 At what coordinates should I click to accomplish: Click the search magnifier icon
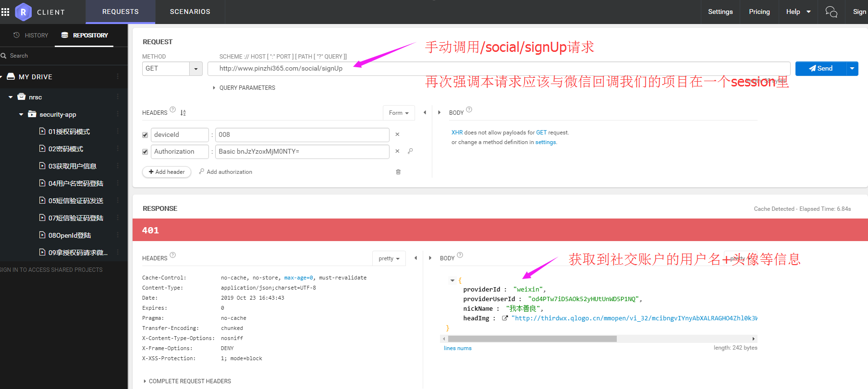[3, 56]
